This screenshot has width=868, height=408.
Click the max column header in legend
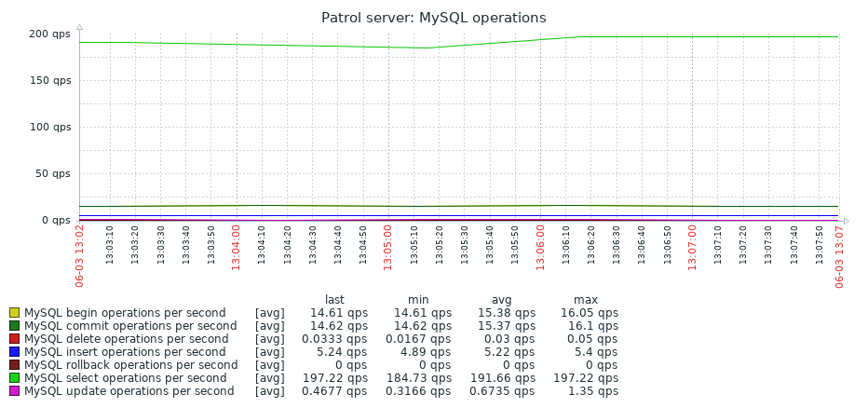point(586,300)
